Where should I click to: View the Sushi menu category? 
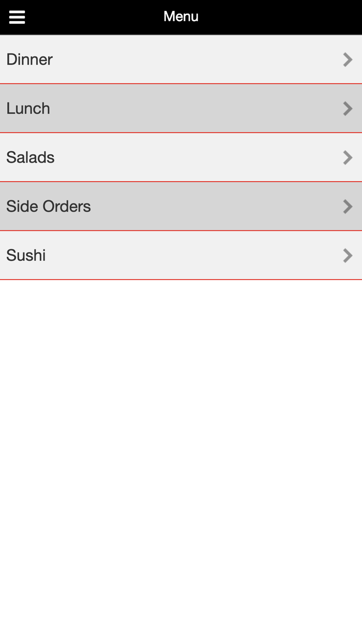coord(26,255)
